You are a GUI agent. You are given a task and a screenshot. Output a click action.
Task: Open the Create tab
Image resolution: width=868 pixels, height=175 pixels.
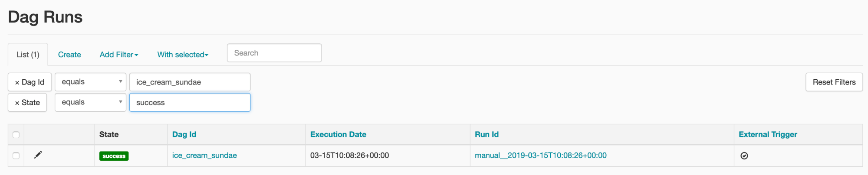click(x=69, y=55)
